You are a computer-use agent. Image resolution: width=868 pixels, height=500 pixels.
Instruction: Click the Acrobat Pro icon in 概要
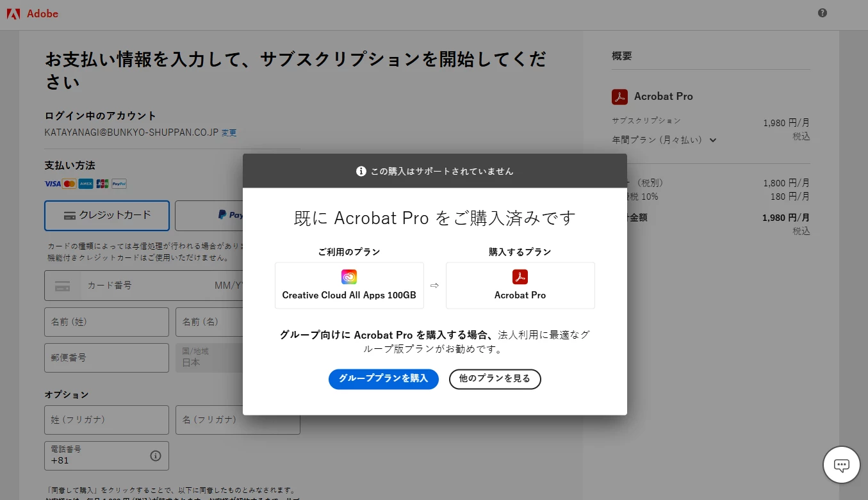click(619, 97)
